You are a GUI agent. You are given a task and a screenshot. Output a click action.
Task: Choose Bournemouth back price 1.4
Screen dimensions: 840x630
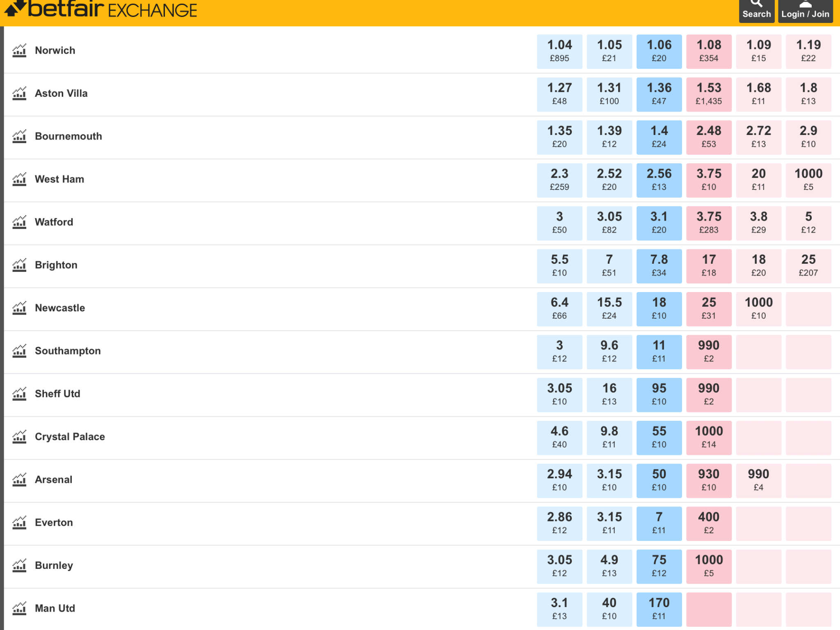[x=659, y=137]
